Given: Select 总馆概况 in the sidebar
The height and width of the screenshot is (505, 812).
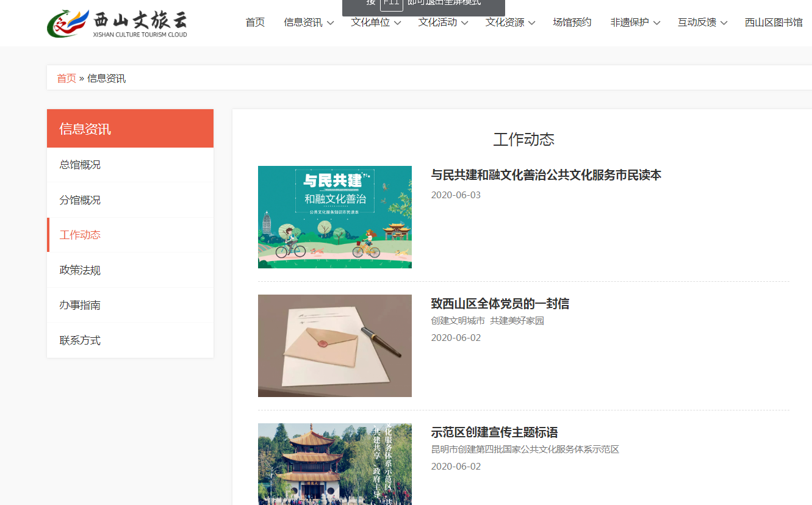Looking at the screenshot, I should pos(130,165).
